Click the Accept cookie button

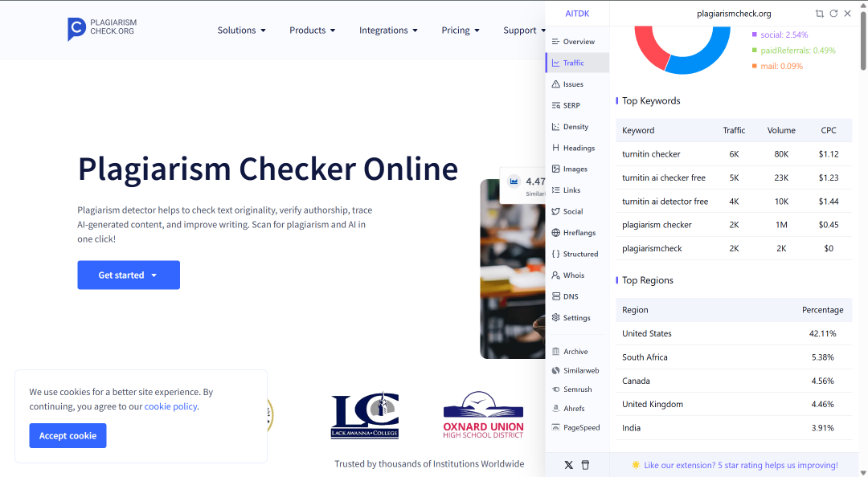(x=68, y=435)
